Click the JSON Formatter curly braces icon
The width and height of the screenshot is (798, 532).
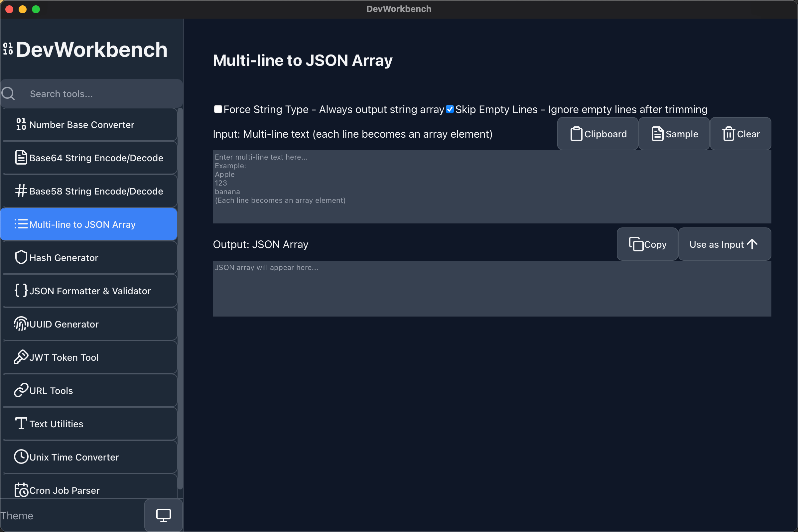(x=21, y=290)
